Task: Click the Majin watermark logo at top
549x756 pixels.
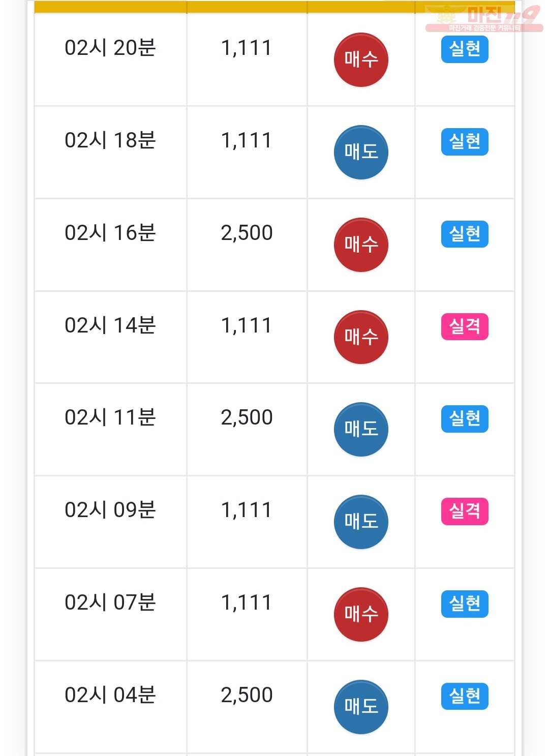Action: pos(483,19)
